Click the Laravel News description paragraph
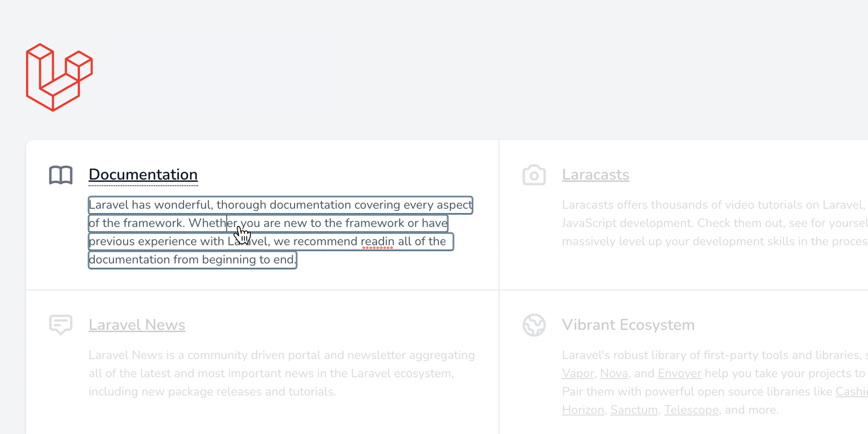Image resolution: width=868 pixels, height=434 pixels. pos(282,373)
